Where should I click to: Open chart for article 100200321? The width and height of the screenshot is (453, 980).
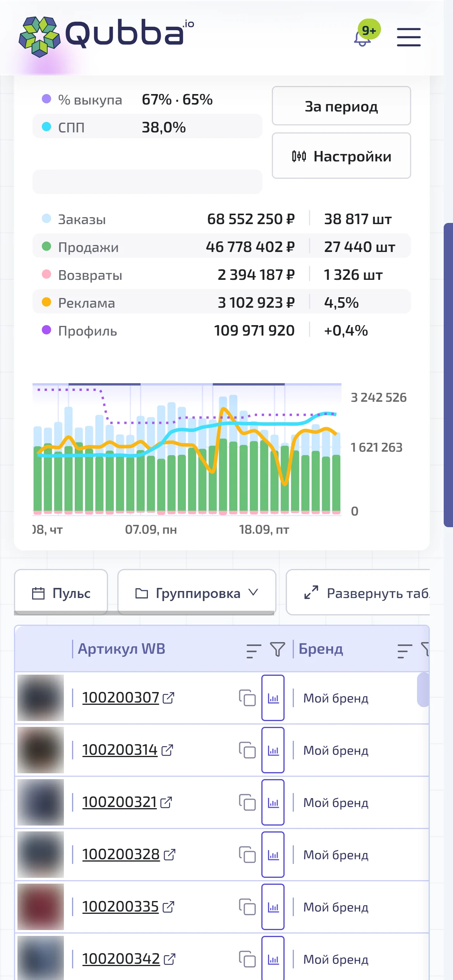(x=273, y=802)
